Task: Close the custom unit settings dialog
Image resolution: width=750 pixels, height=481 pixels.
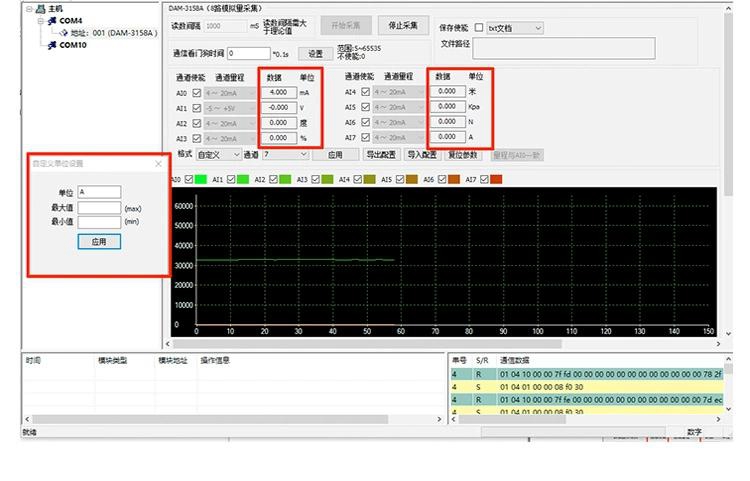Action: tap(158, 163)
